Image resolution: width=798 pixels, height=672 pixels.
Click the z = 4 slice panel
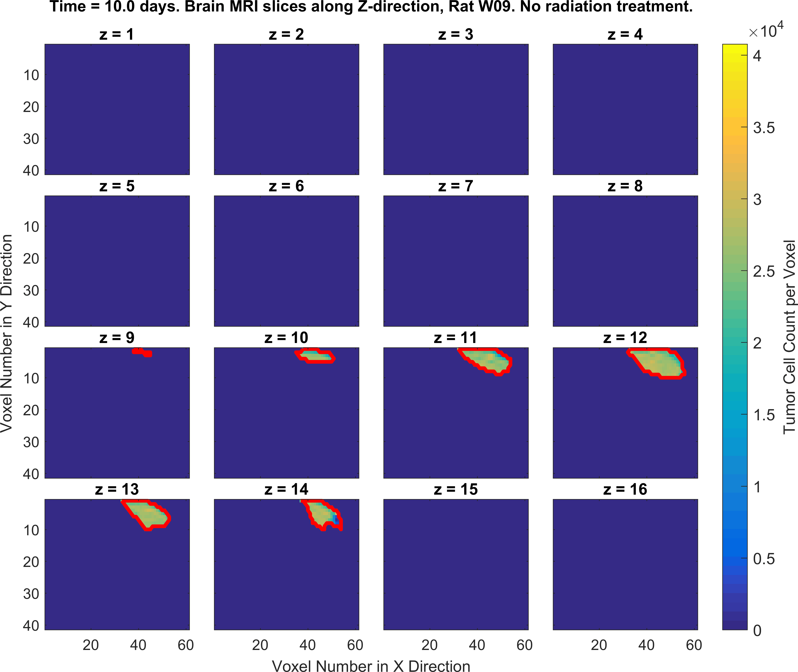[625, 109]
